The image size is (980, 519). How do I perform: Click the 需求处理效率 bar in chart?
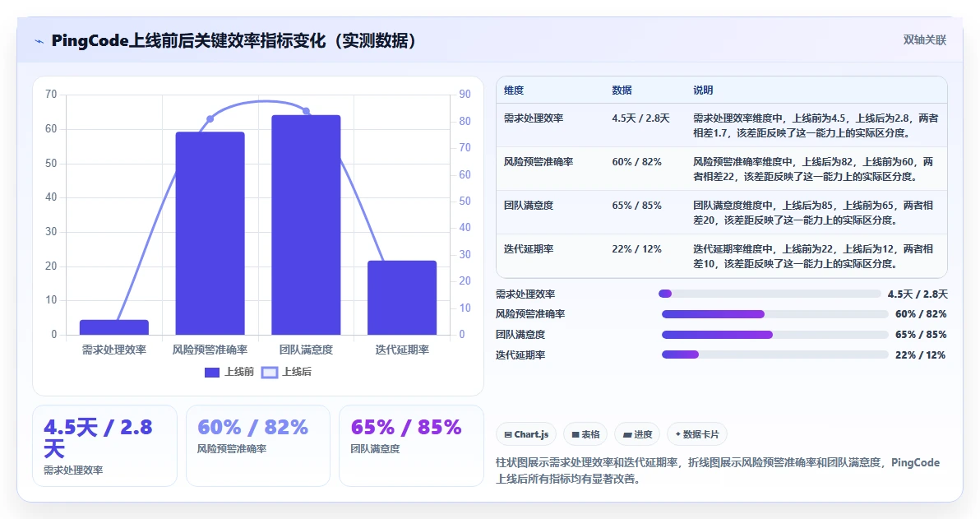[x=113, y=327]
